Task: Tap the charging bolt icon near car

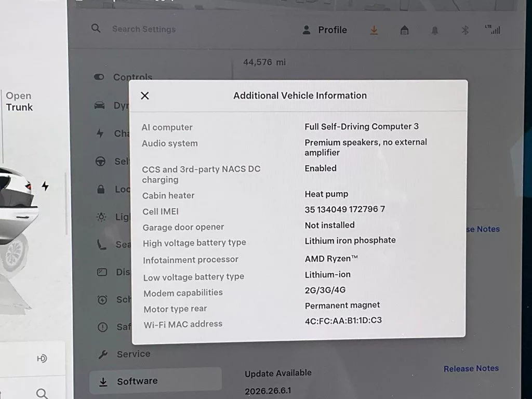Action: 45,186
